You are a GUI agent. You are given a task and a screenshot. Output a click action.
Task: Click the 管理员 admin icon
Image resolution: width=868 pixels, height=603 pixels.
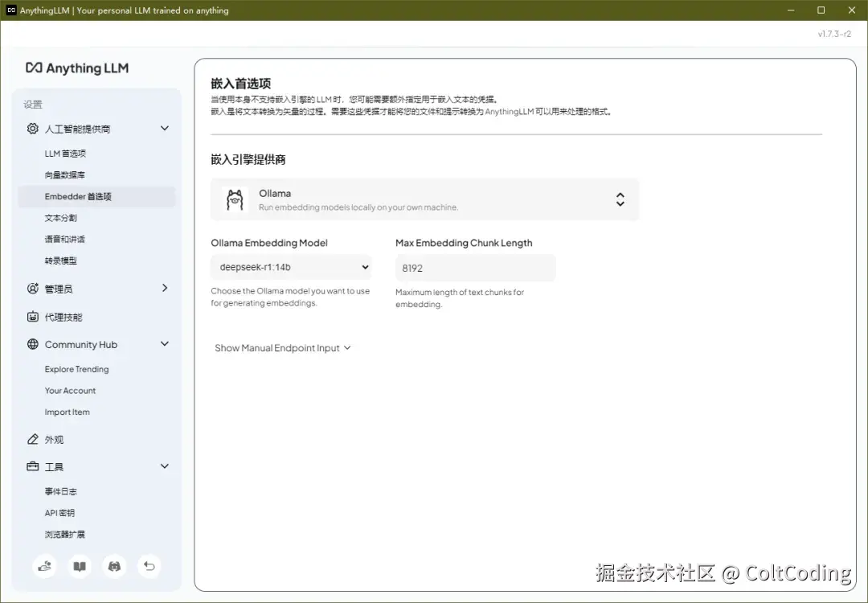(x=32, y=288)
